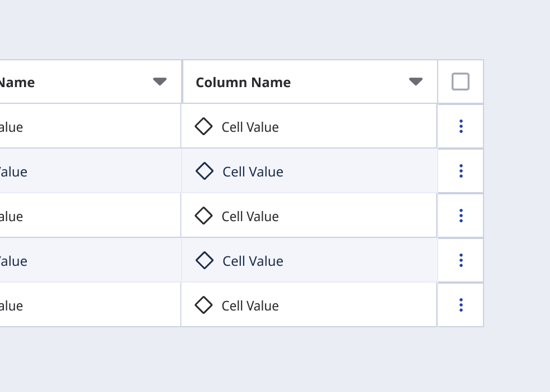Click the partially visible left cell in the fourth row
This screenshot has height=392, width=550.
pos(13,261)
